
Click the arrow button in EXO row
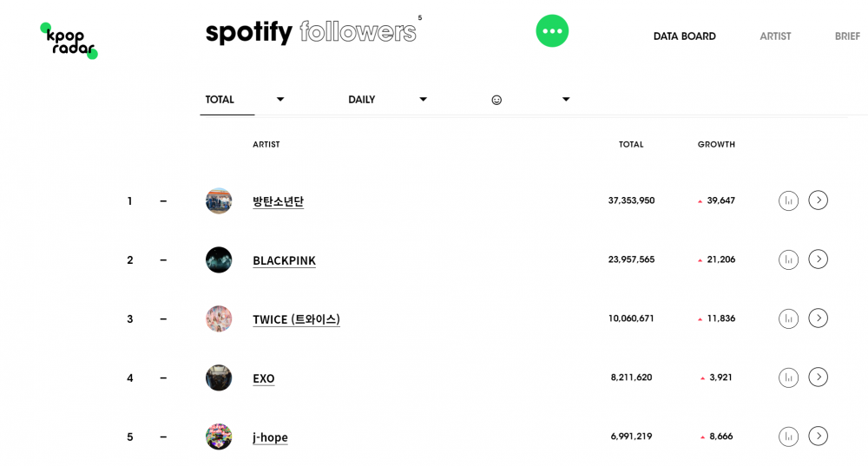(x=818, y=377)
